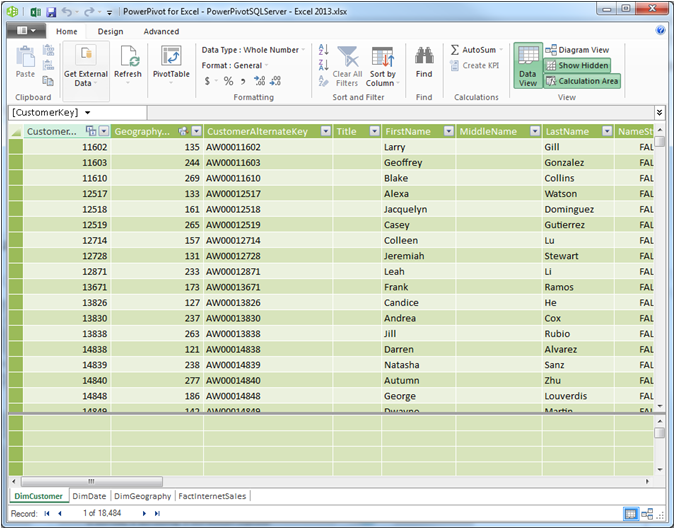The width and height of the screenshot is (675, 529).
Task: Switch to DimGeography table tab
Action: pyautogui.click(x=142, y=496)
